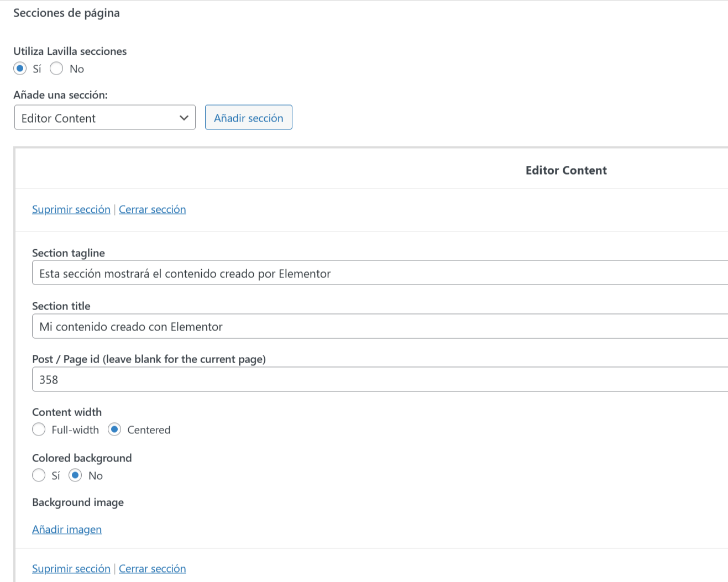Click the Section tagline label text
The width and height of the screenshot is (728, 582).
[x=69, y=253]
